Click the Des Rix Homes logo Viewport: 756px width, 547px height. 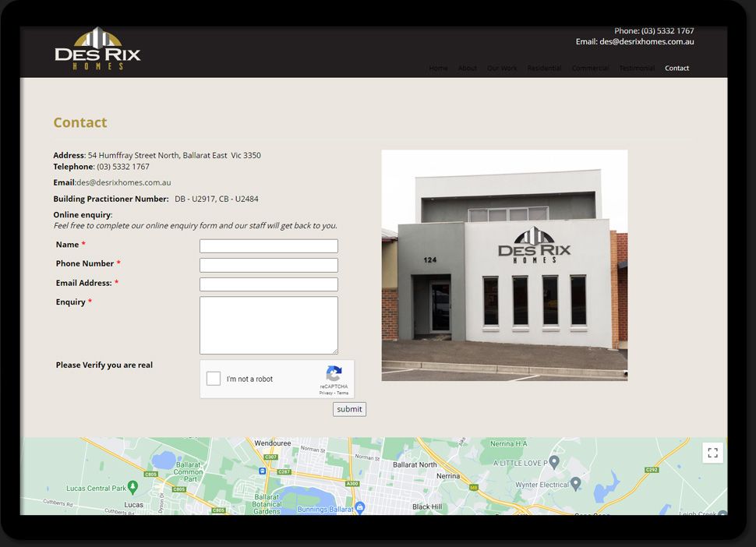tap(97, 50)
